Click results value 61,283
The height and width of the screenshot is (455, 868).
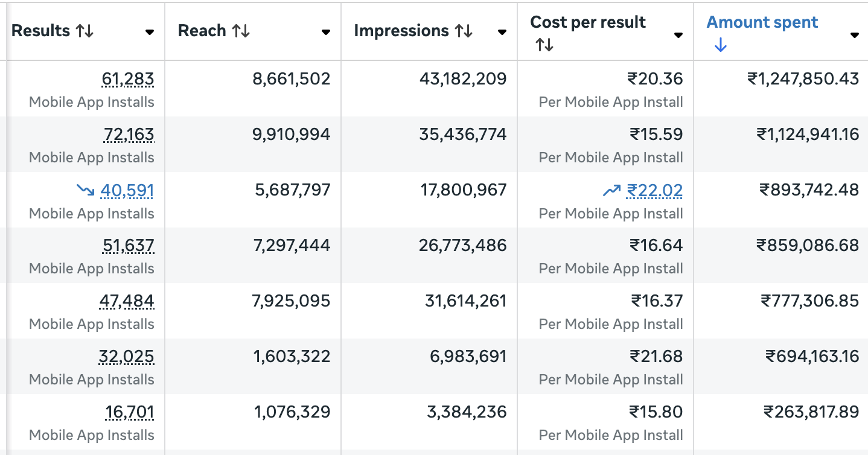coord(128,79)
